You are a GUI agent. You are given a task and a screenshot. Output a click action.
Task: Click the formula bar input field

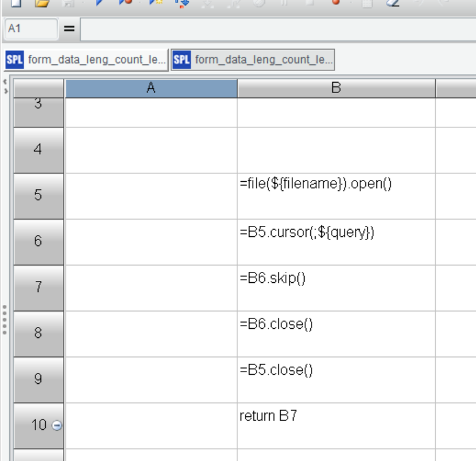point(278,29)
